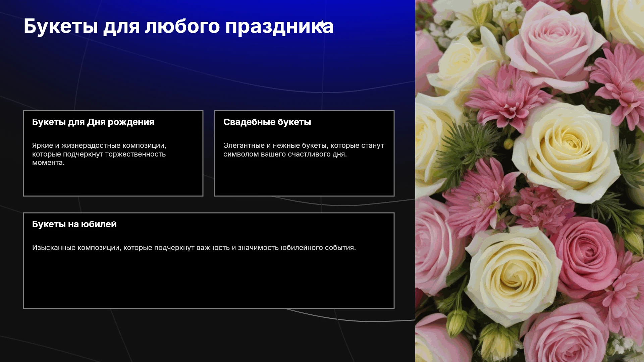644x362 pixels.
Task: Click the anniversary bouquets description sentence
Action: pos(194,248)
